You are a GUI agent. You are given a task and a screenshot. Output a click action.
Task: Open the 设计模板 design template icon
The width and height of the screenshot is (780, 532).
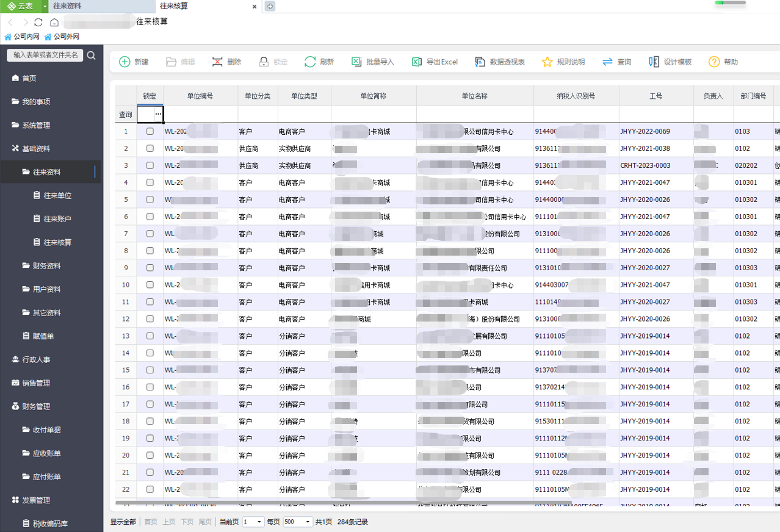point(654,62)
